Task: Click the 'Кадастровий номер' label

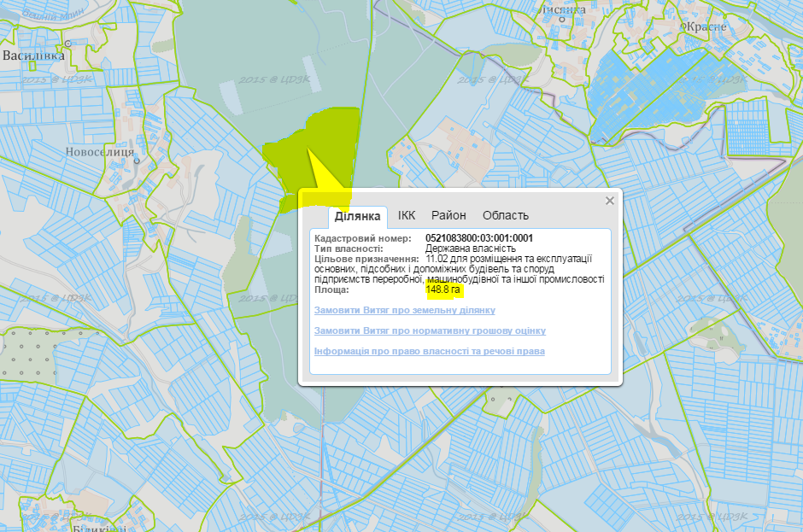Action: pyautogui.click(x=362, y=237)
